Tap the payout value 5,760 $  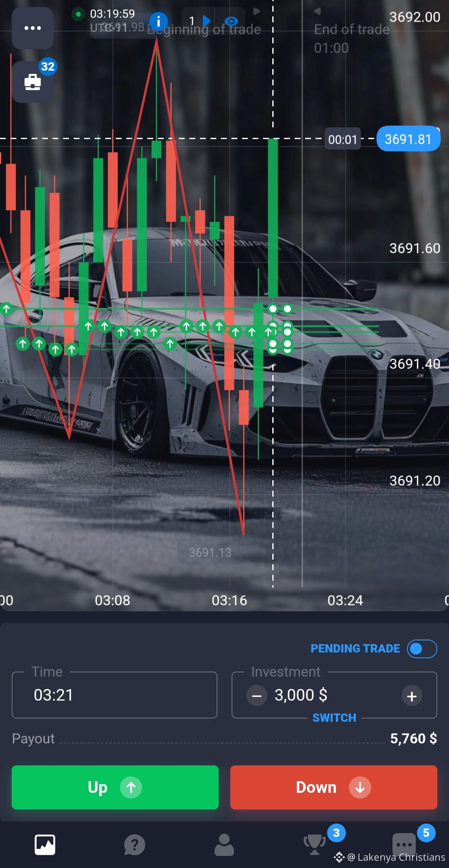coord(413,738)
